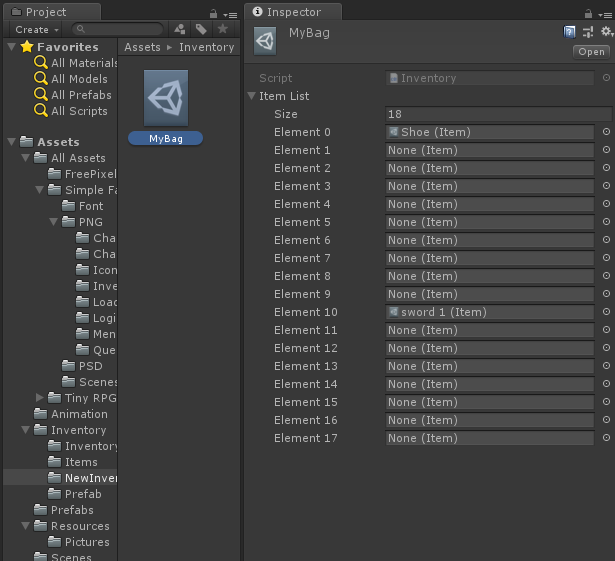Click object picker circle for Element 5
The width and height of the screenshot is (615, 561).
[x=606, y=222]
